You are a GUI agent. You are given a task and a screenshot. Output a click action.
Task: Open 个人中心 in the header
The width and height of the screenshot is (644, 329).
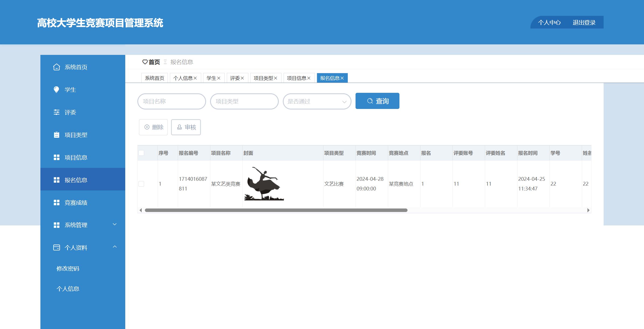(x=549, y=23)
